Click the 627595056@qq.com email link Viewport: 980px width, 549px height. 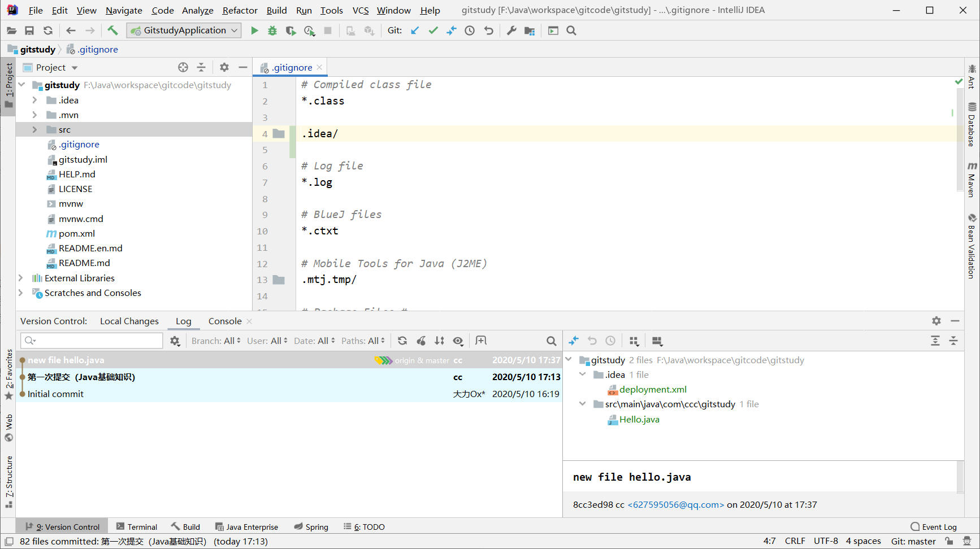coord(676,504)
